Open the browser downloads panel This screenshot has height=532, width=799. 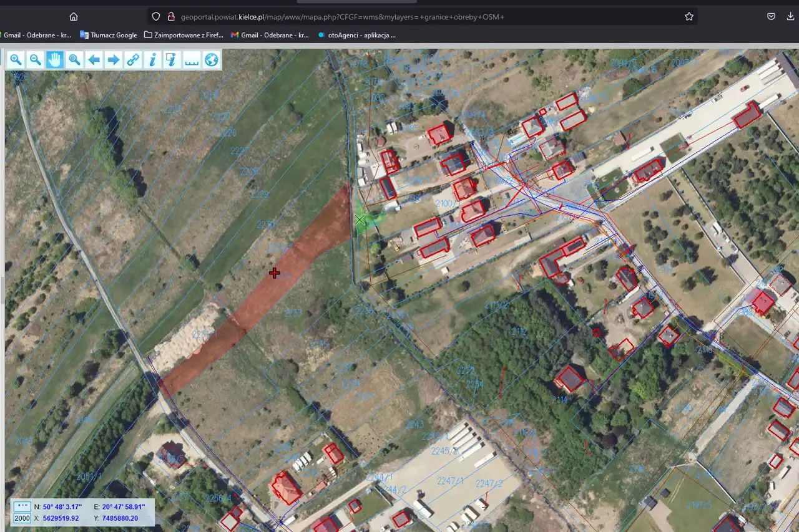click(791, 16)
